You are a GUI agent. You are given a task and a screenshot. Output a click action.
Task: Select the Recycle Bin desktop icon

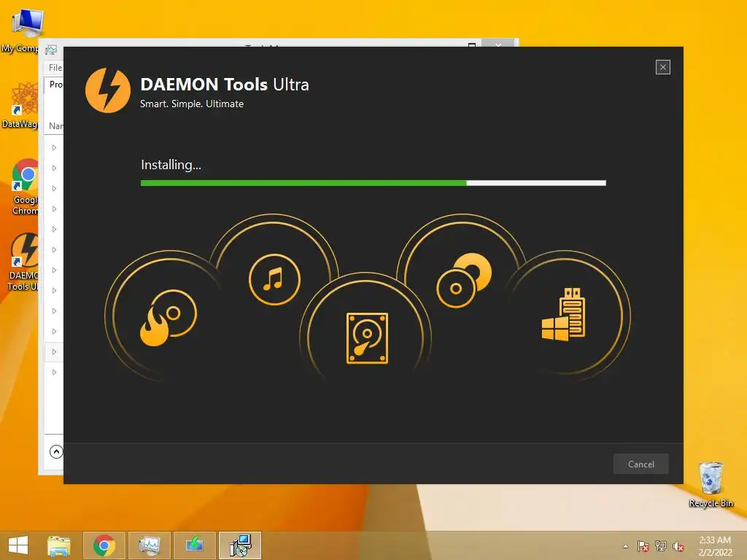[711, 484]
